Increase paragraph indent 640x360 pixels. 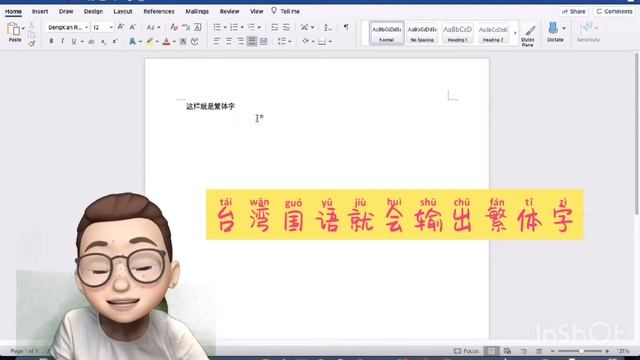point(287,27)
